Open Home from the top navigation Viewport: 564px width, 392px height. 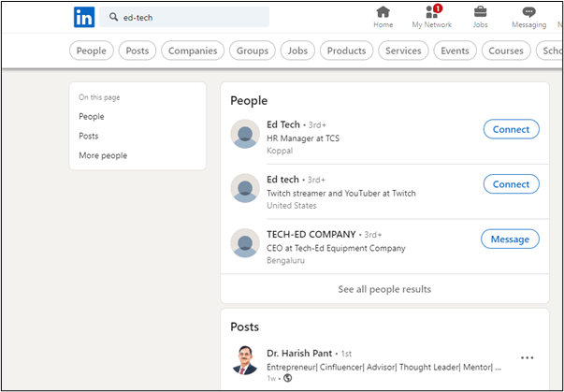383,17
